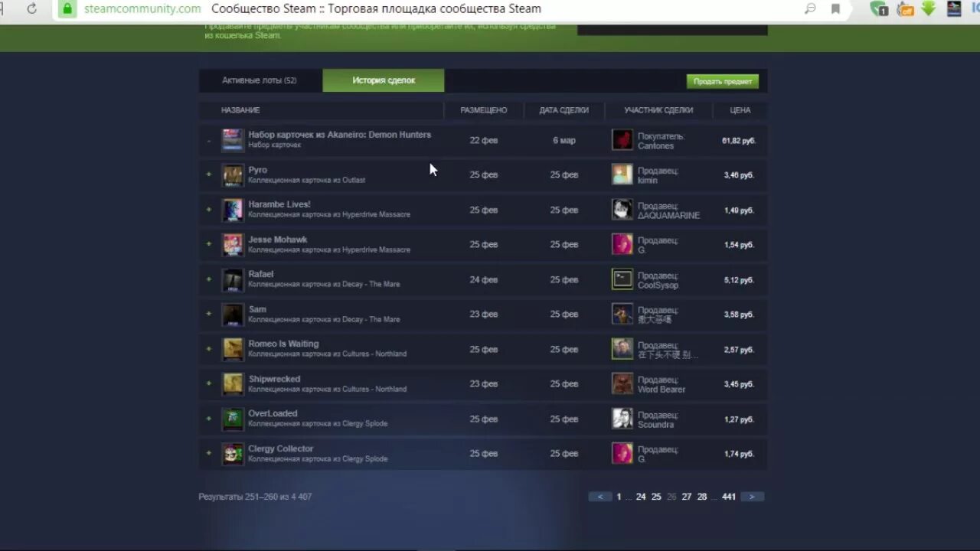The height and width of the screenshot is (551, 980).
Task: Open the green shield extension icon
Action: click(879, 9)
